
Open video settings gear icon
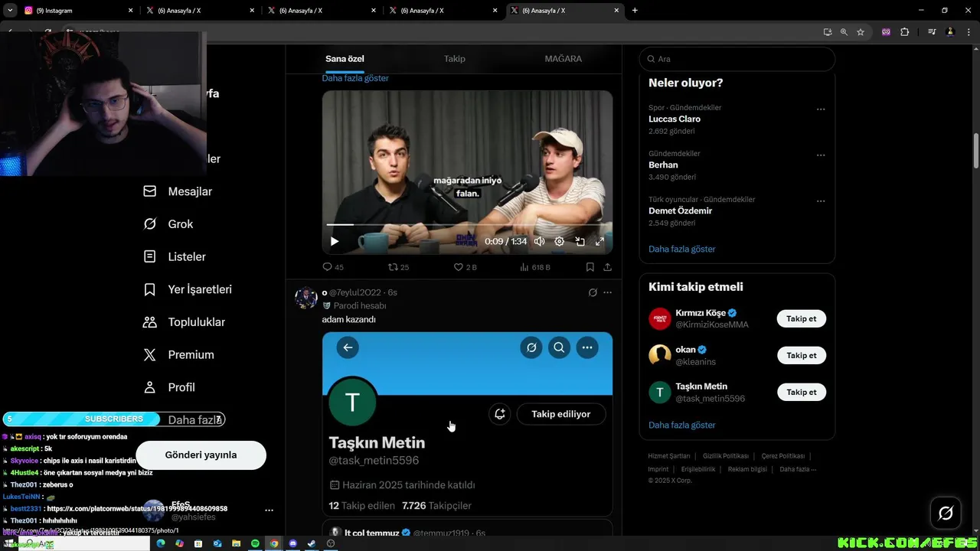click(x=560, y=241)
